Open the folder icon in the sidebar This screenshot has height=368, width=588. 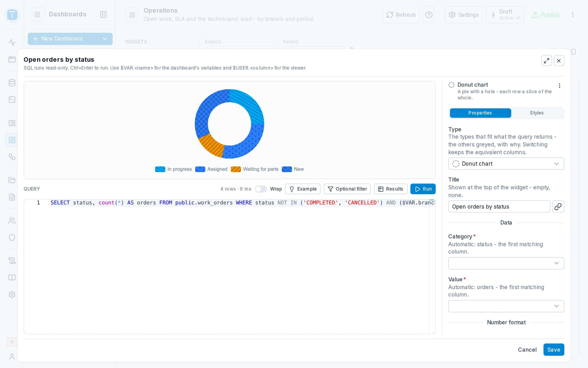[x=12, y=180]
